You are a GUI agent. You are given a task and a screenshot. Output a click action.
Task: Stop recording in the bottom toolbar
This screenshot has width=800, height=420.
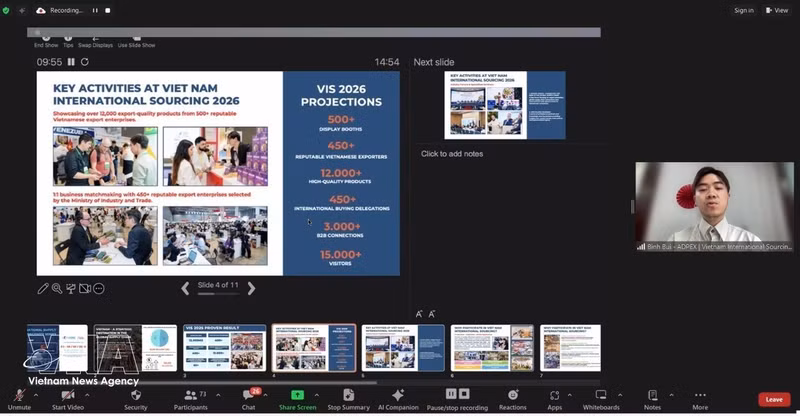click(x=464, y=394)
